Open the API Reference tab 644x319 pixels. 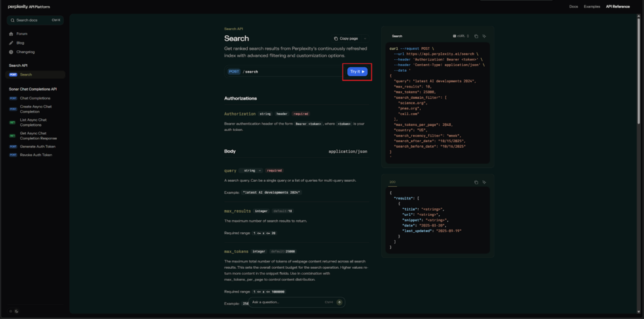click(x=617, y=6)
